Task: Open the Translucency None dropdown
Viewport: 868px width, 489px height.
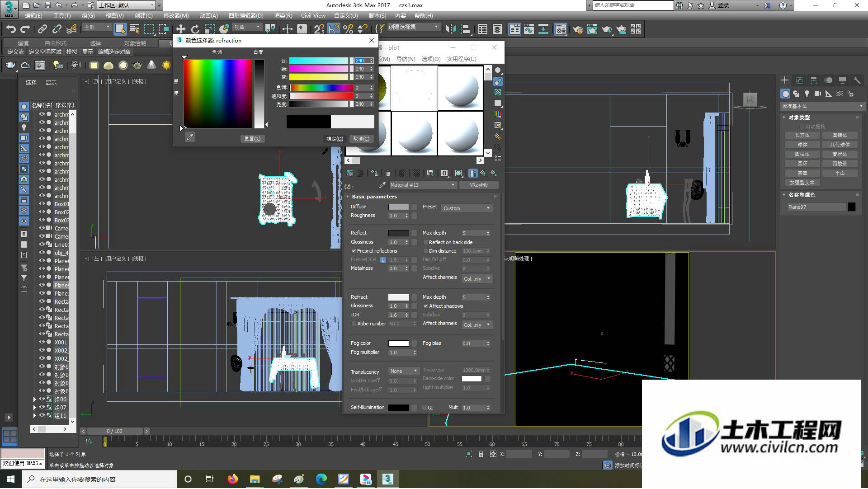Action: 404,371
